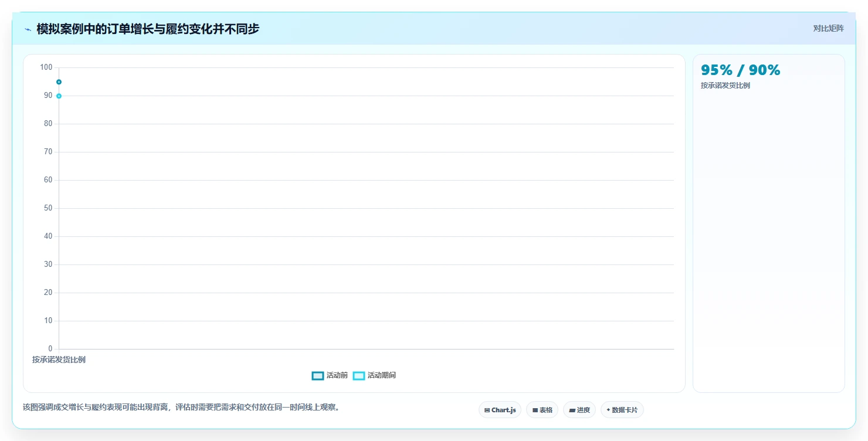Click the 按承诺发货比例 caption under the metric
This screenshot has width=868, height=441.
pyautogui.click(x=725, y=86)
